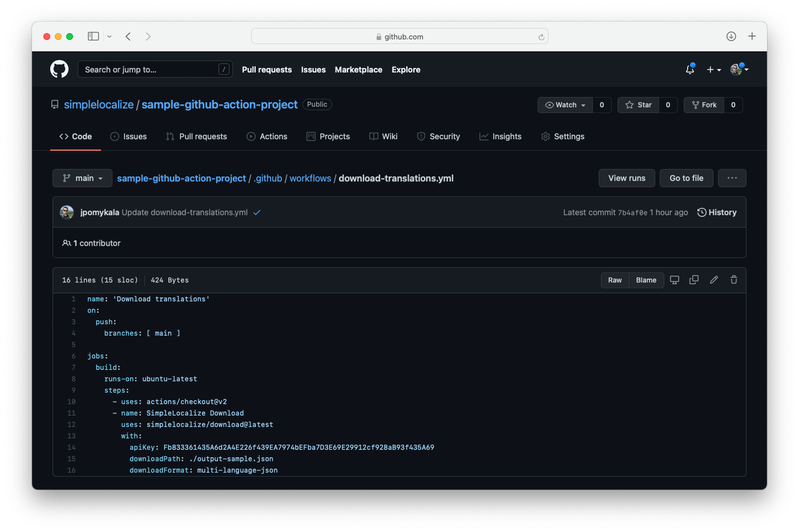
Task: Click the Watch button
Action: [565, 105]
